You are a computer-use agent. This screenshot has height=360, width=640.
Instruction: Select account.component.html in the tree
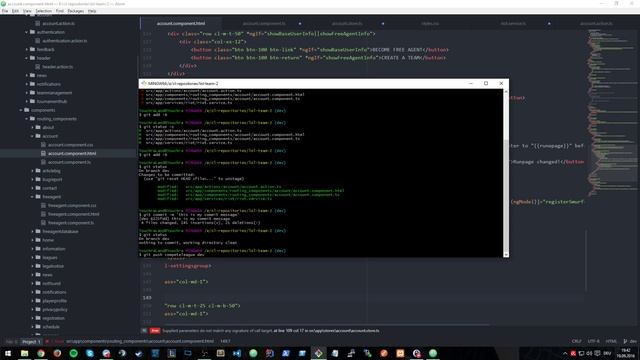[72, 153]
